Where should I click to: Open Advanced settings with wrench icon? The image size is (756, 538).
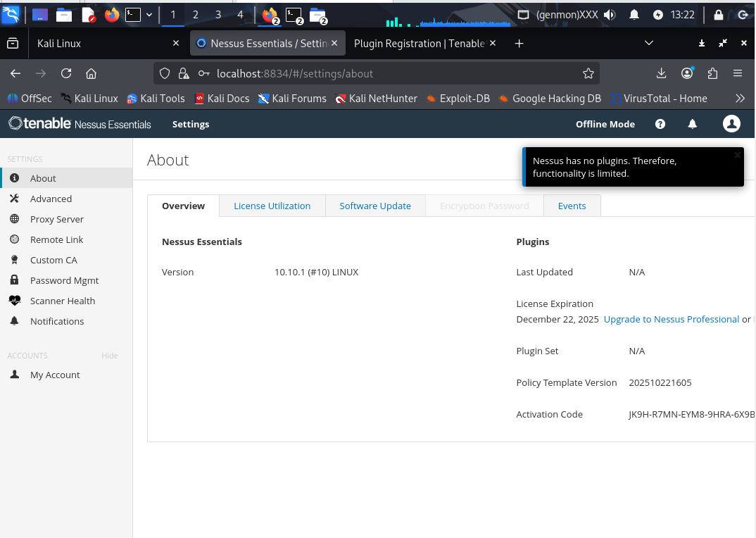tap(66, 199)
